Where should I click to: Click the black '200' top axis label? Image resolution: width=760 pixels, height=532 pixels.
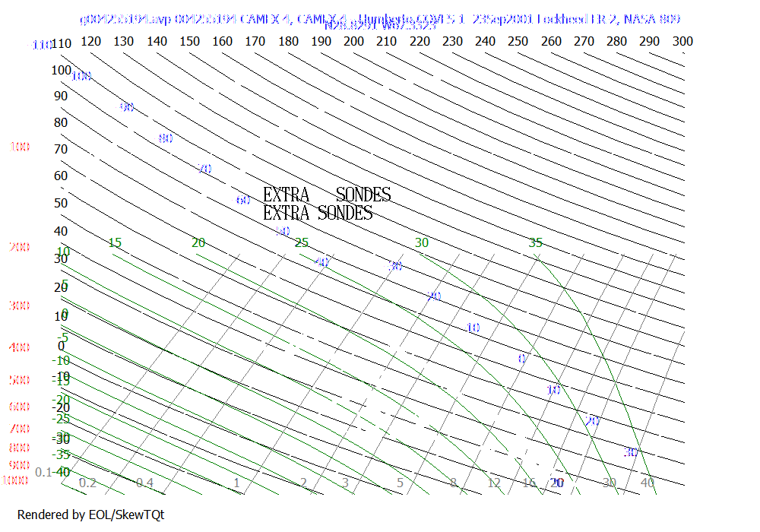click(353, 41)
